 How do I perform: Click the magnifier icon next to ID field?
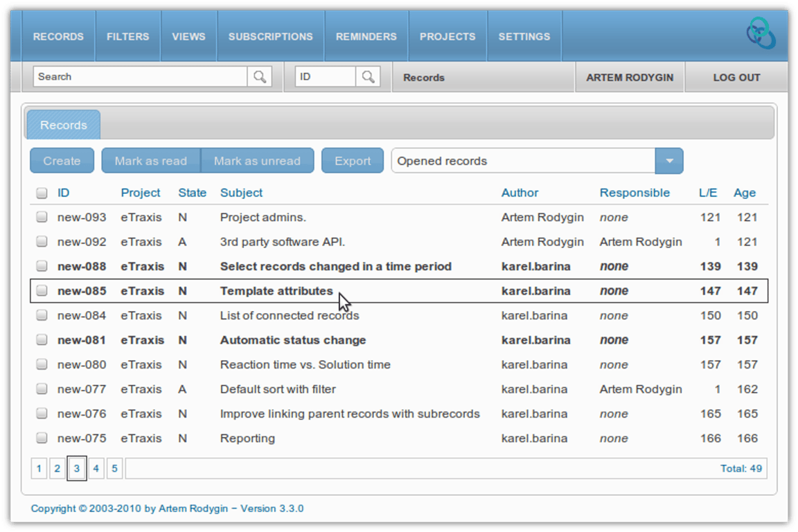click(x=368, y=77)
